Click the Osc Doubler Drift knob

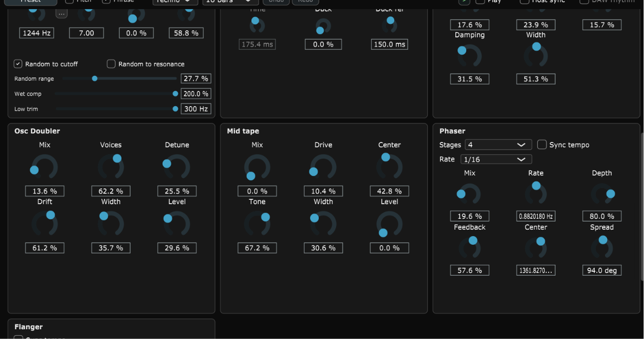(45, 223)
